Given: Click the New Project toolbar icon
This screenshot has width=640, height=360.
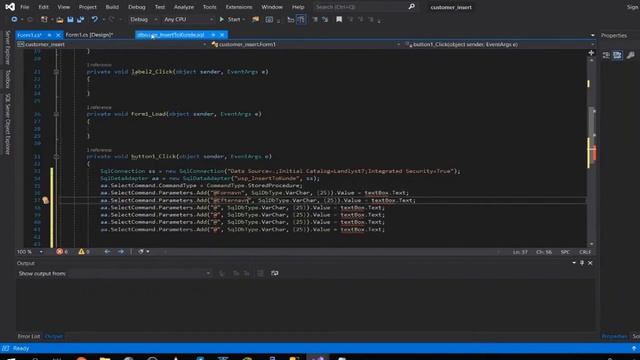Looking at the screenshot, I should tap(44, 19).
